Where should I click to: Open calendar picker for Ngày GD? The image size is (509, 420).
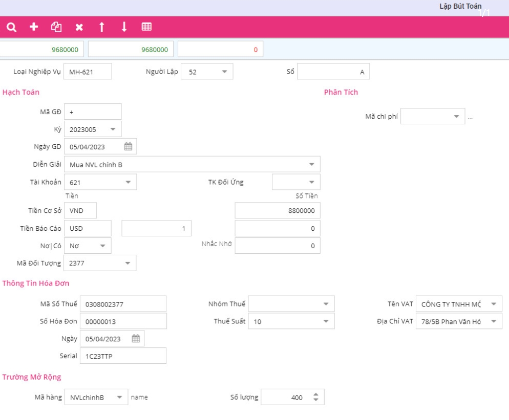128,147
